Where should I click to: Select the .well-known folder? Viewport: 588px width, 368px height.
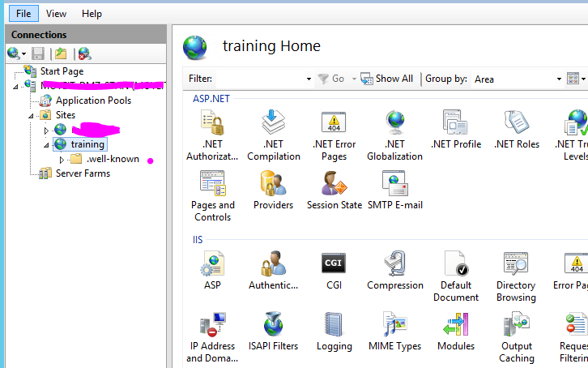tap(113, 159)
